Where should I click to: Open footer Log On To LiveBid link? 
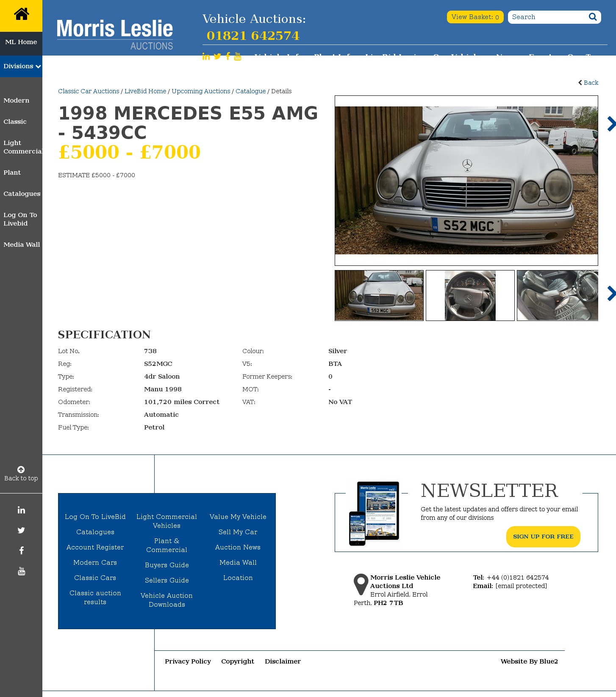pyautogui.click(x=95, y=517)
